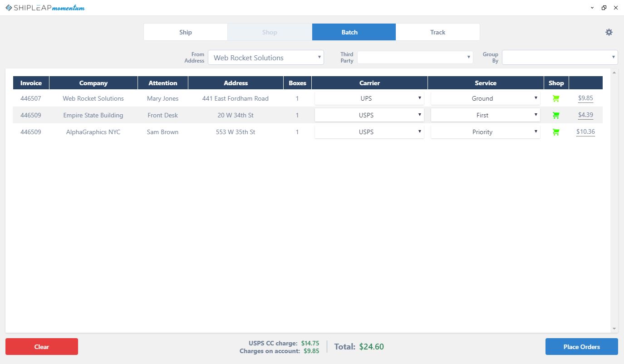Click the boxes count for Mary Jones row

[x=298, y=98]
